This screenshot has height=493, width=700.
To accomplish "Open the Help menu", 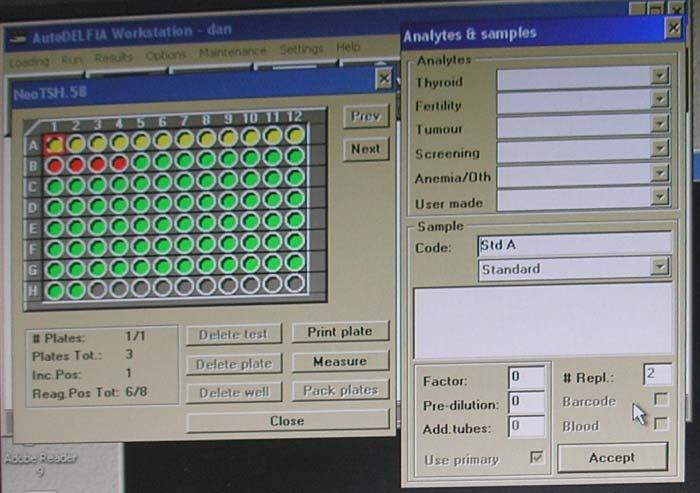I will 348,47.
